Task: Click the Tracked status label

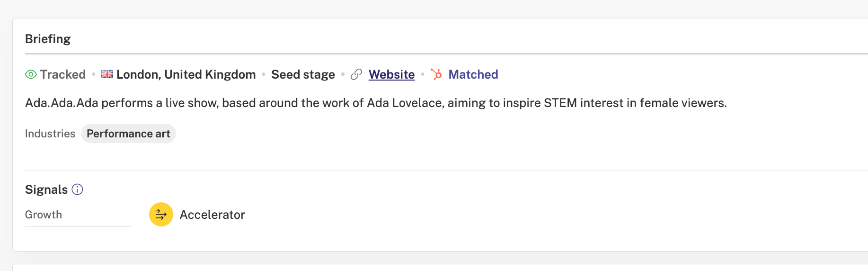Action: coord(63,74)
